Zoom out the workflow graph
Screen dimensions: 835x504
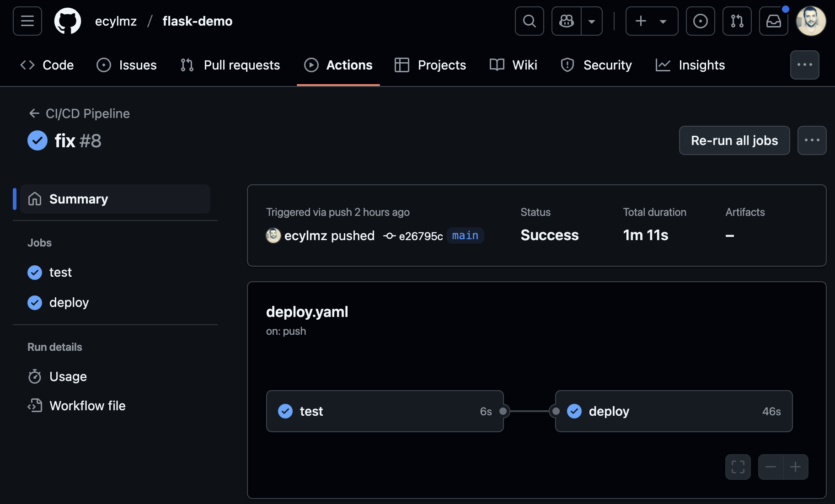(771, 467)
